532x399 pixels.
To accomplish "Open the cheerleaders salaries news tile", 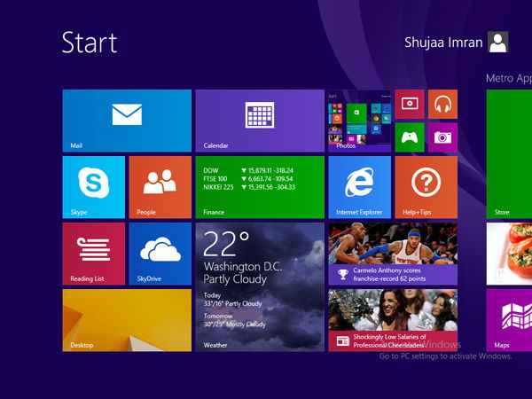I will coord(393,320).
